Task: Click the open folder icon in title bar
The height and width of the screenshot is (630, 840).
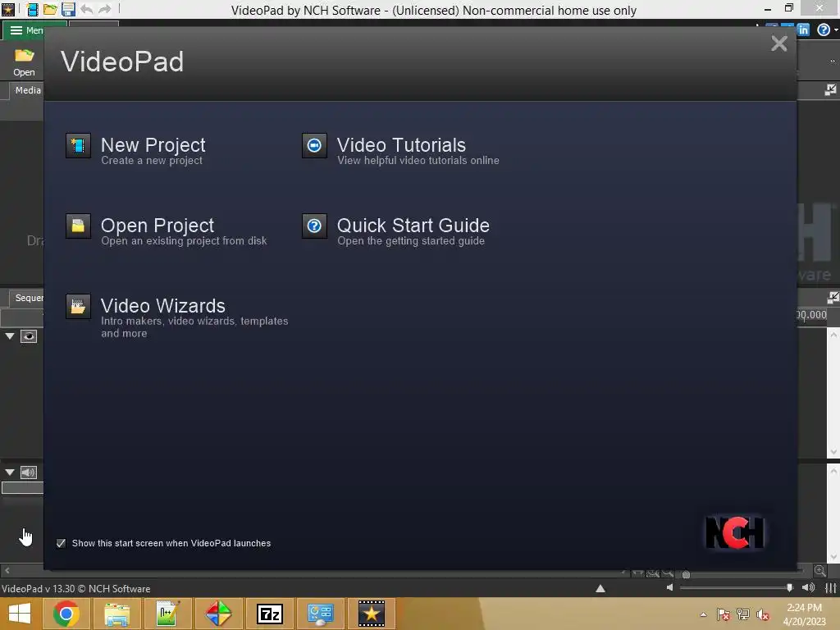Action: point(50,9)
